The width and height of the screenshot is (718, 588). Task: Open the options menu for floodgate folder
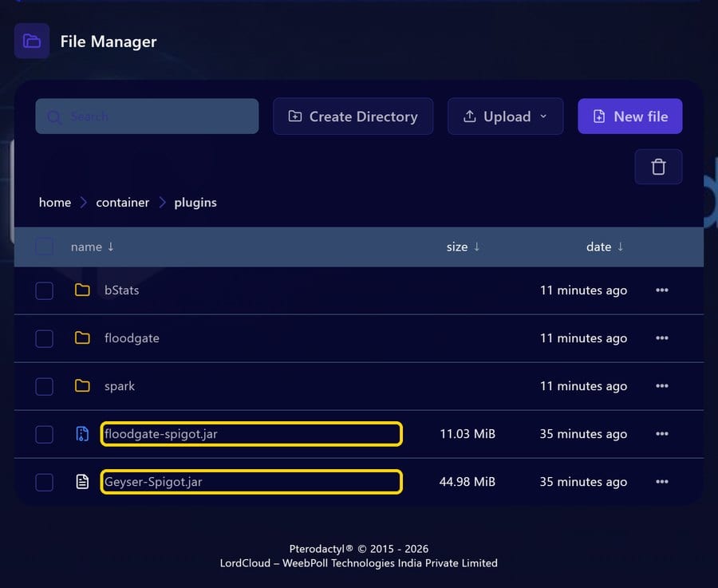click(661, 338)
